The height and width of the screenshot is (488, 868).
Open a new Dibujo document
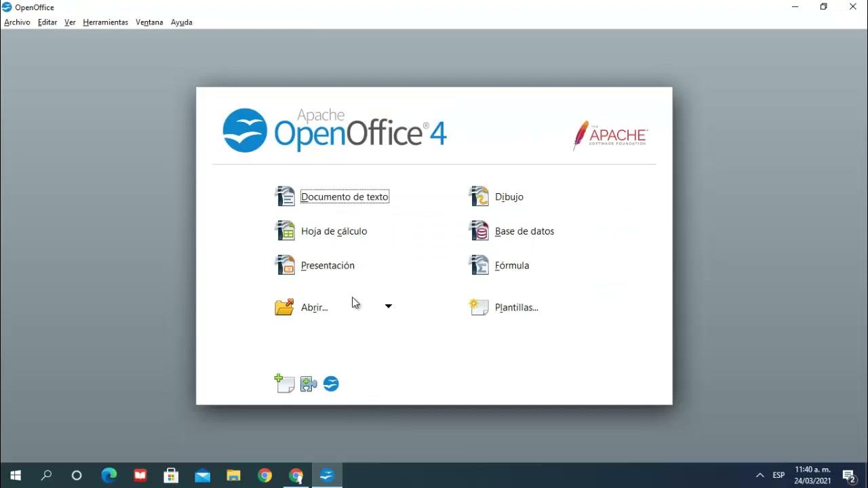(509, 197)
